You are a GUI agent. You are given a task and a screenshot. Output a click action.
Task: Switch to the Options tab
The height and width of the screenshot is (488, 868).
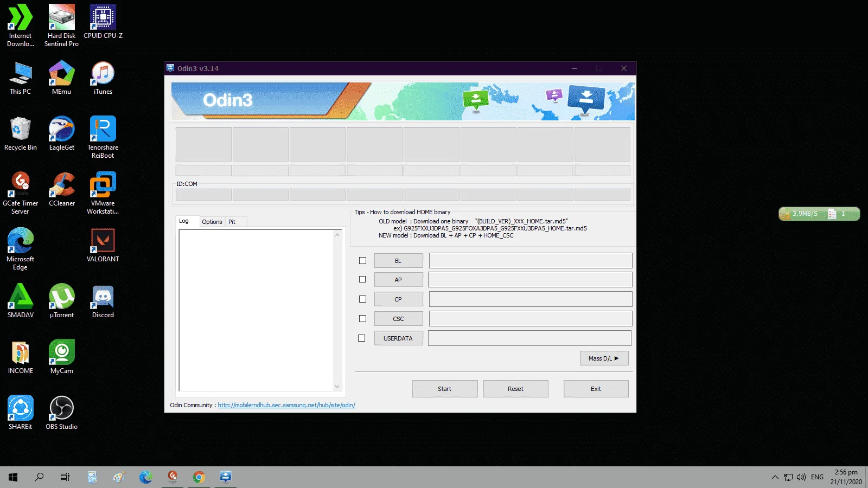(x=212, y=222)
